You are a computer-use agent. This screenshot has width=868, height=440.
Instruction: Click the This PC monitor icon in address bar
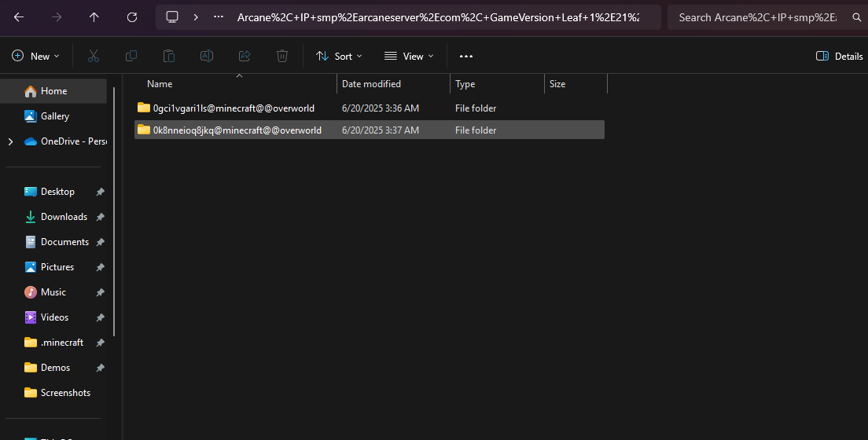tap(172, 17)
